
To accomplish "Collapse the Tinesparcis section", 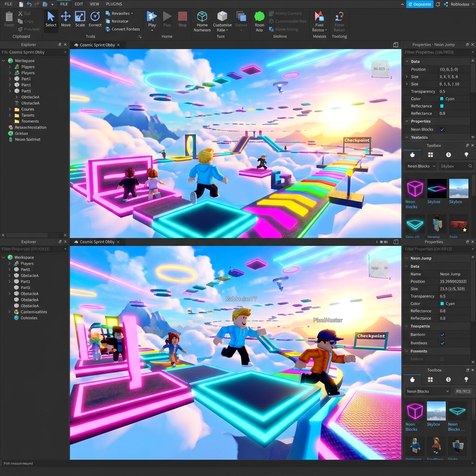I will click(407, 326).
